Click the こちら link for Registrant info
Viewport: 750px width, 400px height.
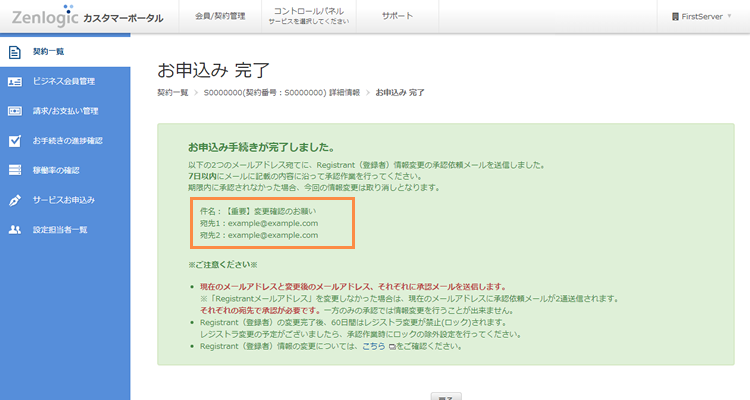click(x=374, y=346)
